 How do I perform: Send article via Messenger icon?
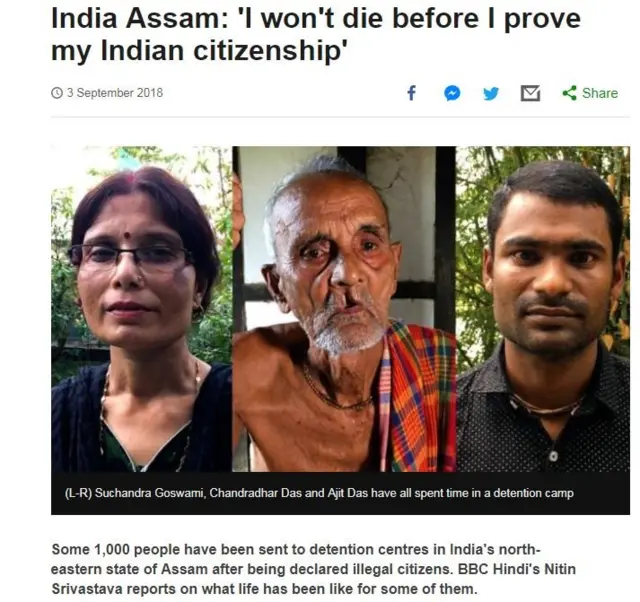click(x=452, y=93)
